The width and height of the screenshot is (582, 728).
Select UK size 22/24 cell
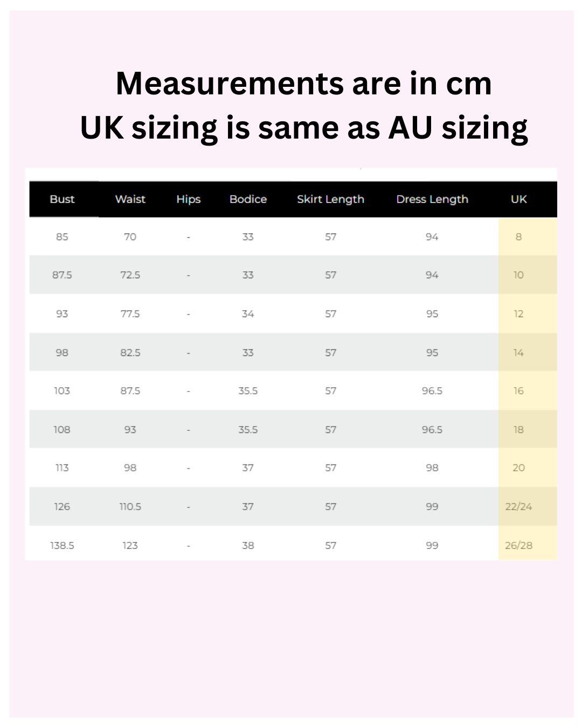coord(518,507)
